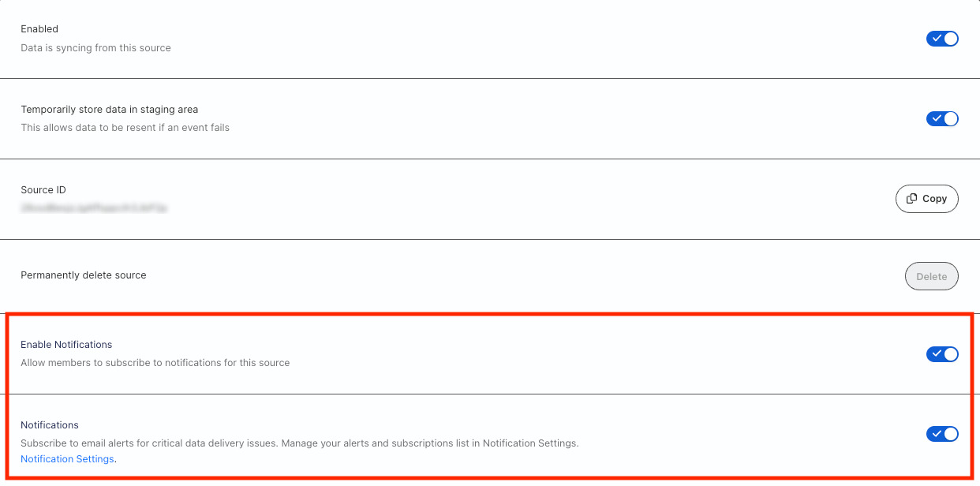
Task: Click the Delete button for this source
Action: tap(931, 277)
